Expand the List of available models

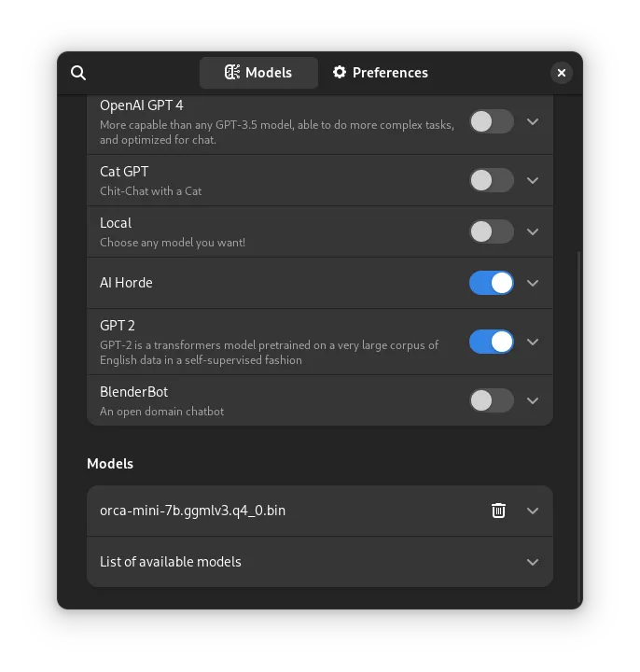point(320,562)
